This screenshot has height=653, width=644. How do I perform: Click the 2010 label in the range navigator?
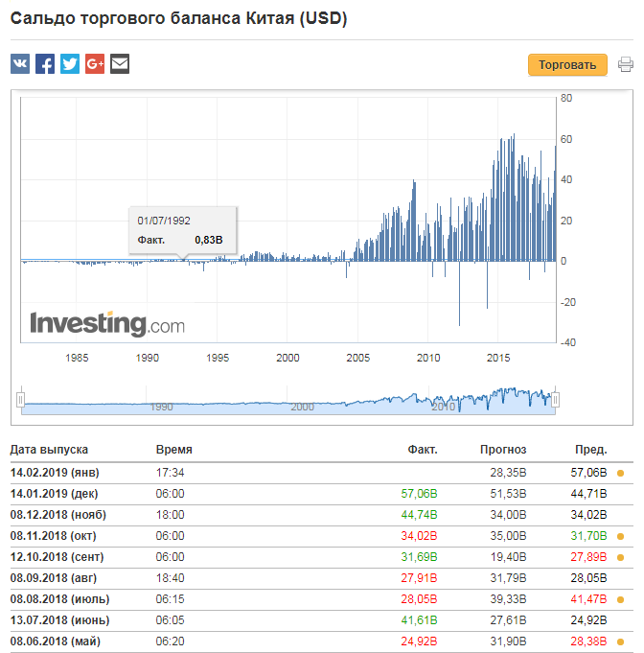coord(444,407)
